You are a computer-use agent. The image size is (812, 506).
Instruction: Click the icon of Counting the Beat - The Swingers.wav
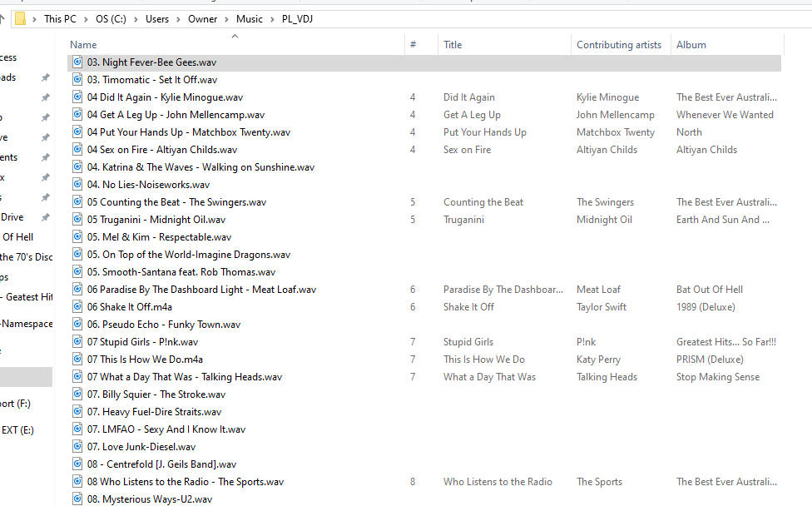[x=77, y=202]
